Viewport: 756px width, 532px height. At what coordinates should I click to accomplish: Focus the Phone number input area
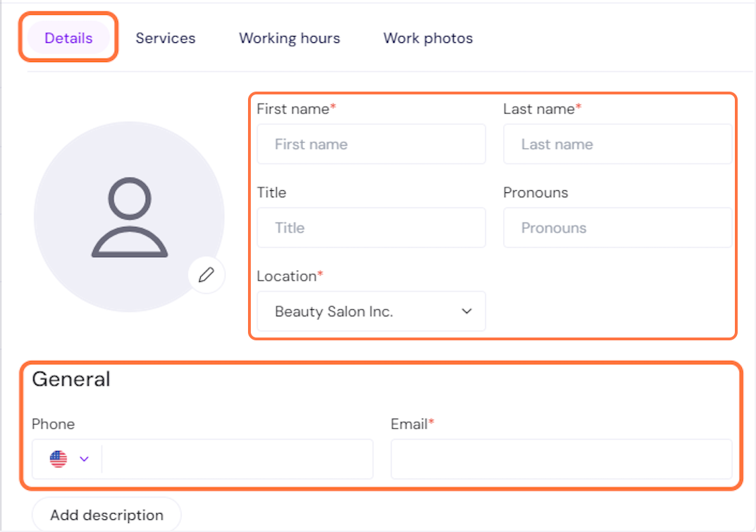point(237,459)
